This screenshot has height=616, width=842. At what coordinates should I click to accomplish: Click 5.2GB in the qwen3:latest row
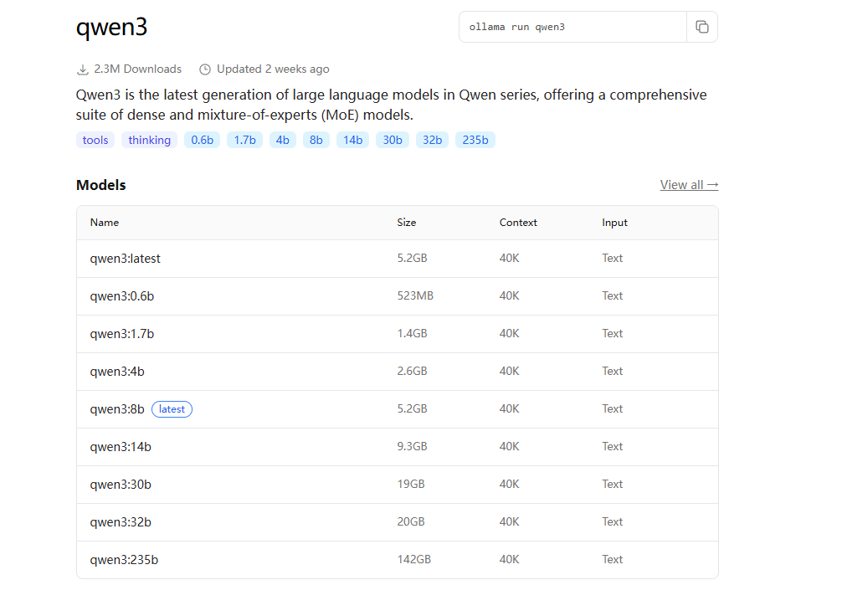point(412,259)
